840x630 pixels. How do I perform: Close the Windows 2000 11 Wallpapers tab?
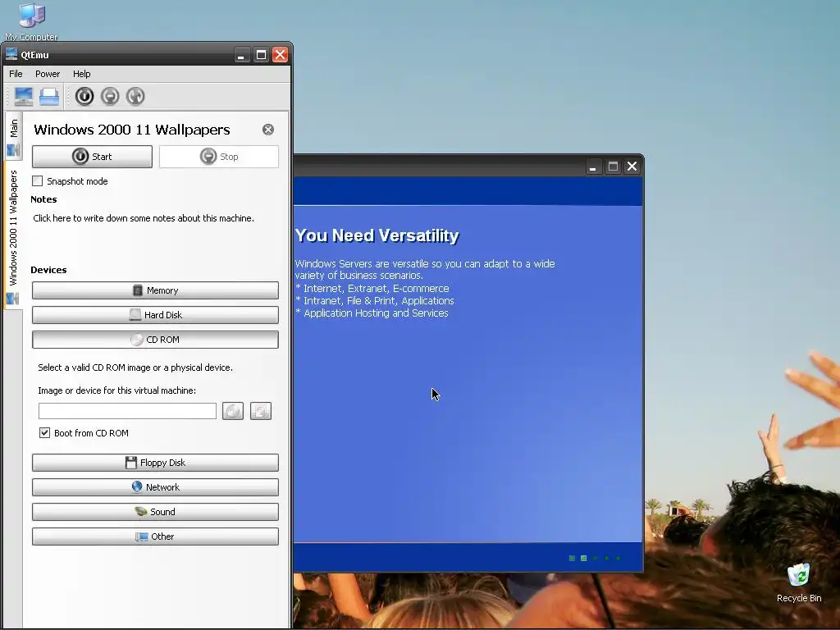(x=268, y=130)
